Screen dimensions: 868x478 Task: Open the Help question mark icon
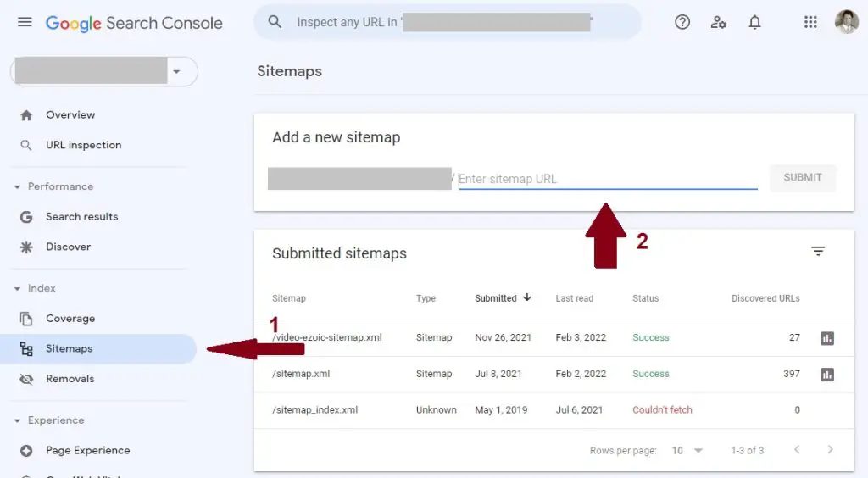(x=682, y=22)
